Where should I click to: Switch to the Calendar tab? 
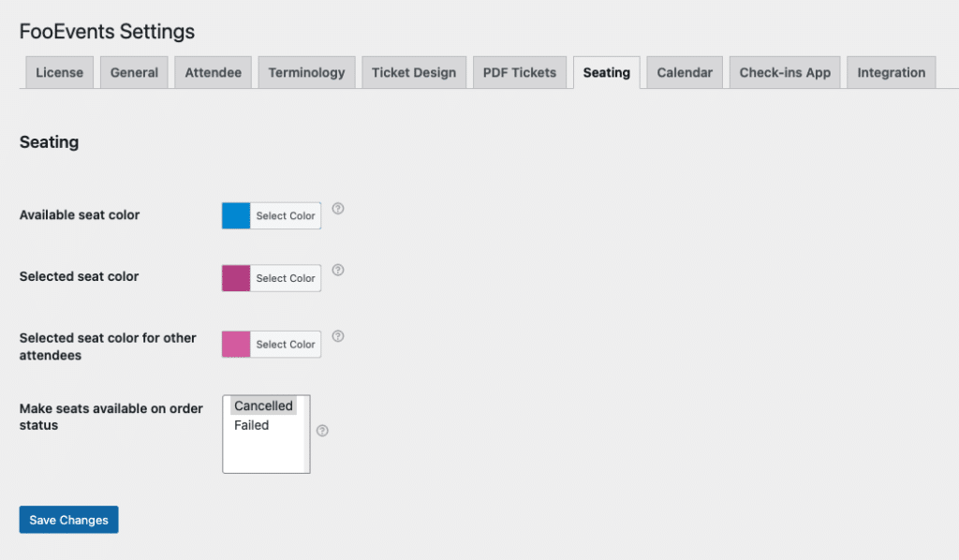click(x=684, y=71)
